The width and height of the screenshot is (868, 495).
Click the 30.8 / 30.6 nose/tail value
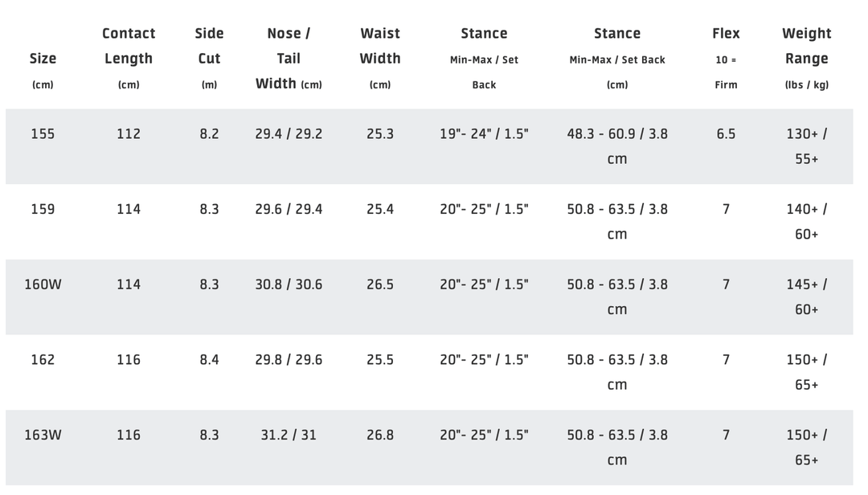(289, 284)
